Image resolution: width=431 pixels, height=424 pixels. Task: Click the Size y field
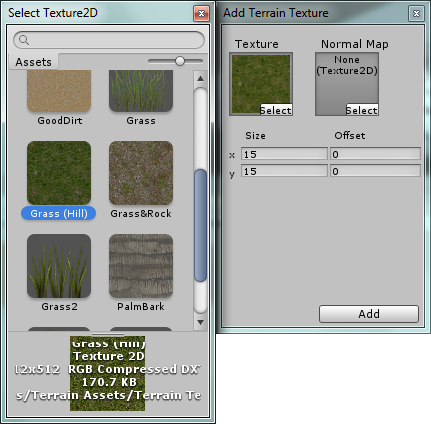click(x=284, y=171)
